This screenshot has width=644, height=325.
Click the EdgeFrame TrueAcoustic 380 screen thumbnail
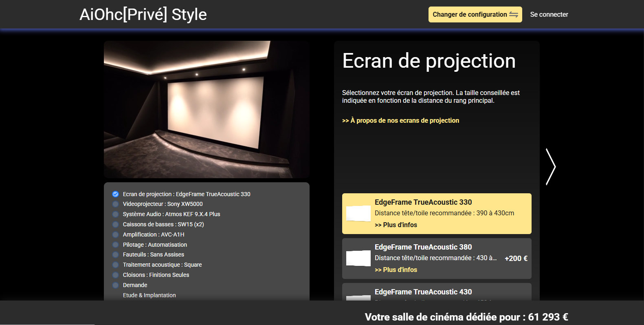[358, 258]
